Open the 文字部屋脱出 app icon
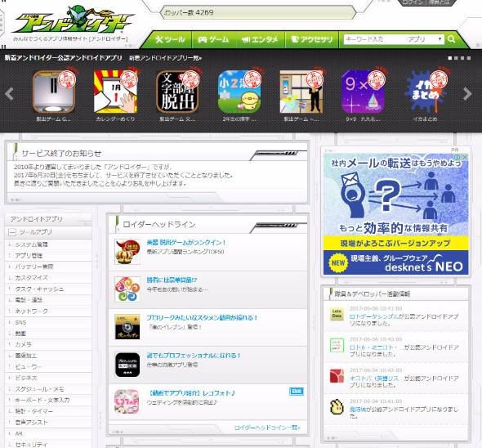The width and height of the screenshot is (482, 448). [177, 92]
